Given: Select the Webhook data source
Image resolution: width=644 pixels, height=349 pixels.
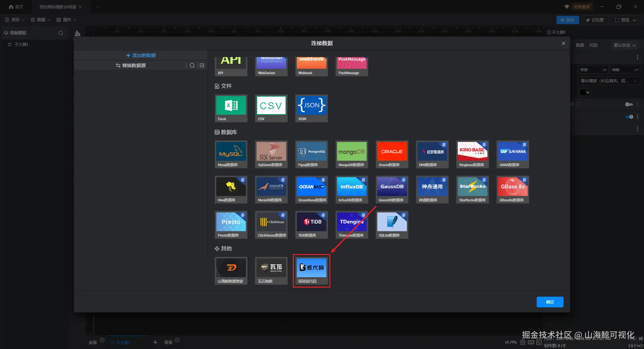Looking at the screenshot, I should point(311,66).
